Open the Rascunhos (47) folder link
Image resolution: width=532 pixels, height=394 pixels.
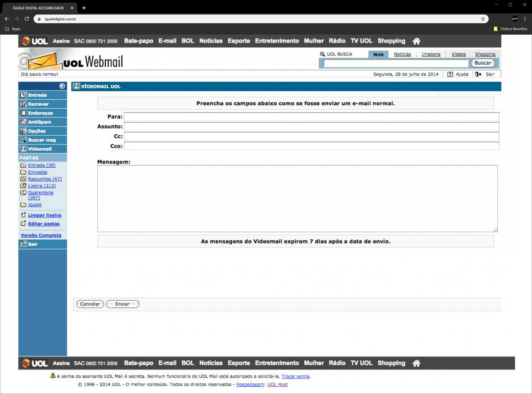[45, 179]
